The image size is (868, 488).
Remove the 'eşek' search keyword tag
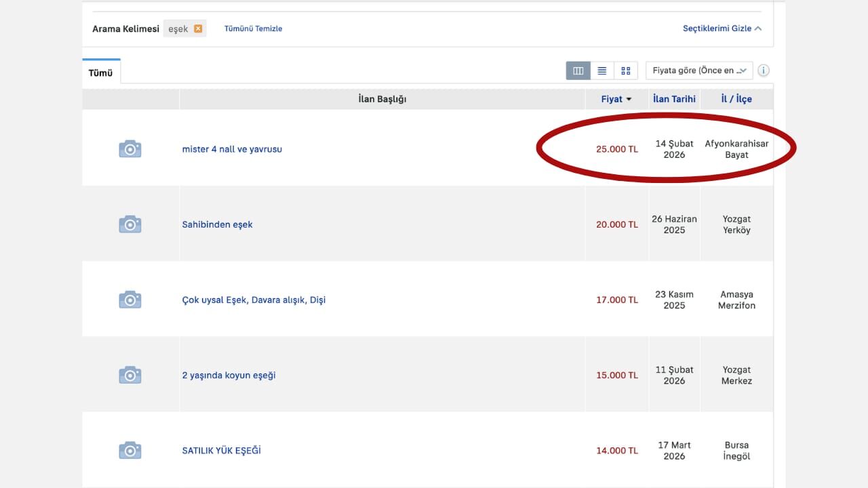pos(198,28)
